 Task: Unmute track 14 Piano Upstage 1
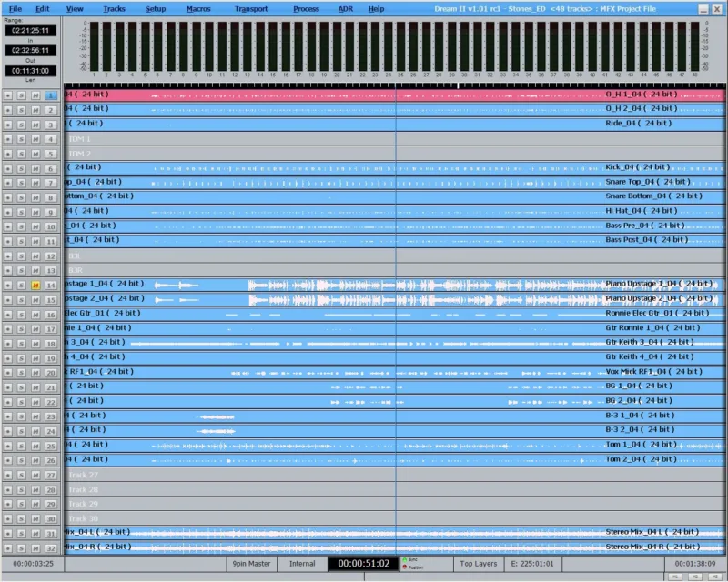tap(35, 285)
